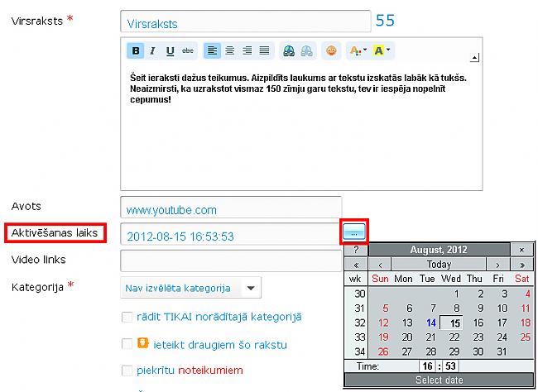This screenshot has height=392, width=538.
Task: Insert hyperlink with globe-chain icon
Action: pyautogui.click(x=289, y=50)
